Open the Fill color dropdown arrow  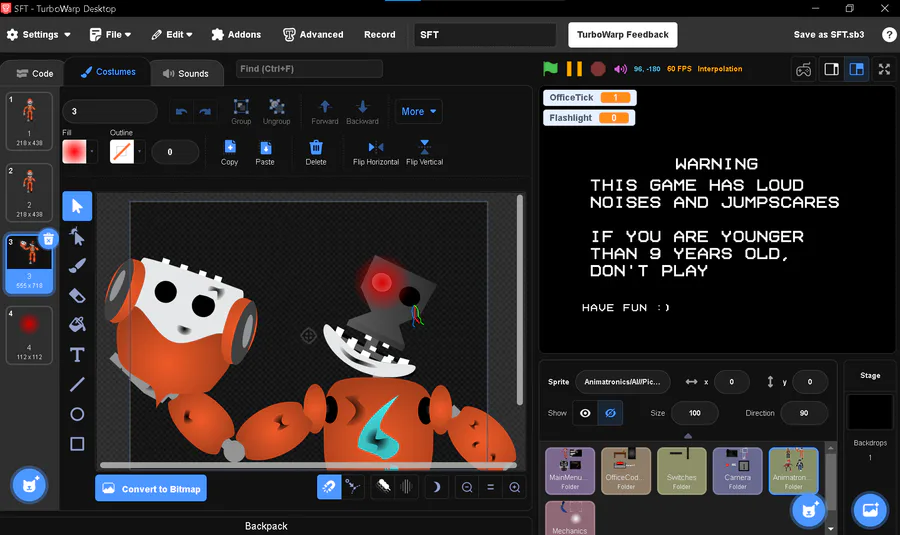(x=92, y=152)
